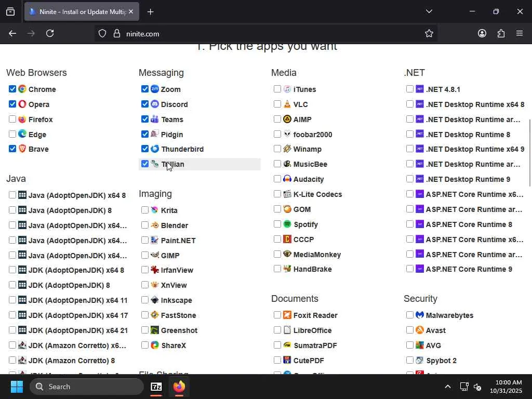
Task: Click the Spotify icon
Action: coord(287,224)
